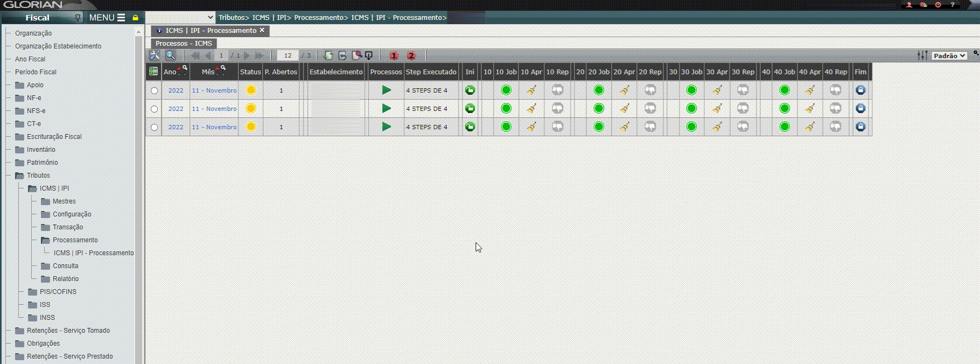Open ICMS | IPI - Processamento tree item
Viewport: 980px width, 364px height.
tap(94, 253)
